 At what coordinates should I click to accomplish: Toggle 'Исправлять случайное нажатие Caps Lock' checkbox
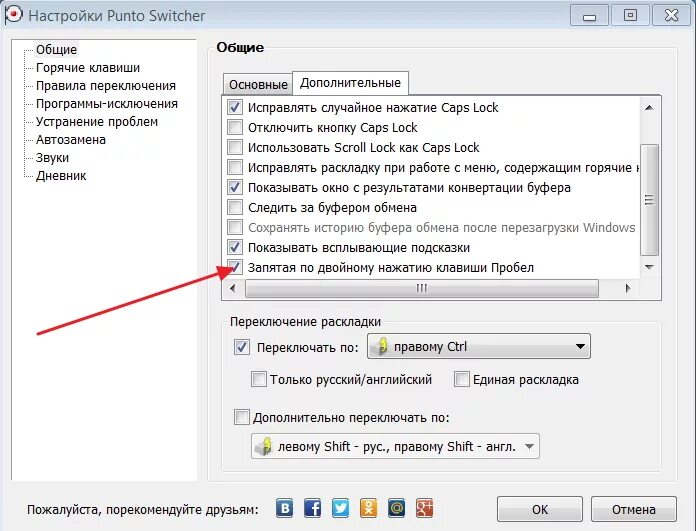coord(235,107)
